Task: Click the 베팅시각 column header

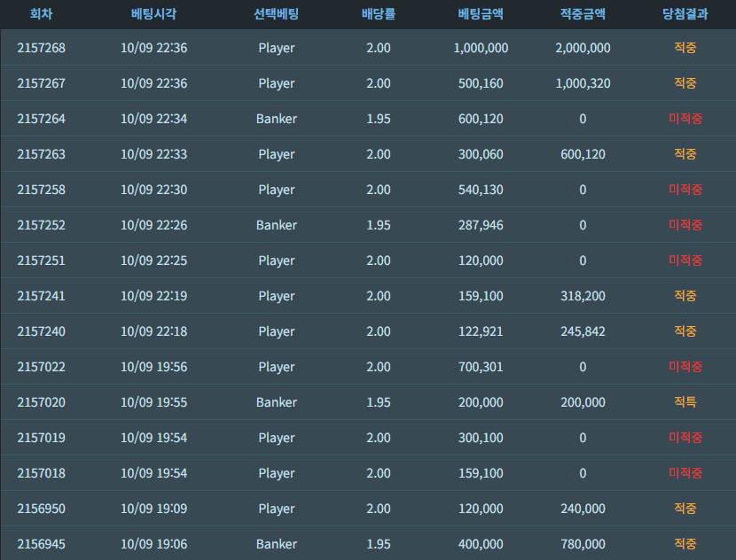Action: (153, 14)
